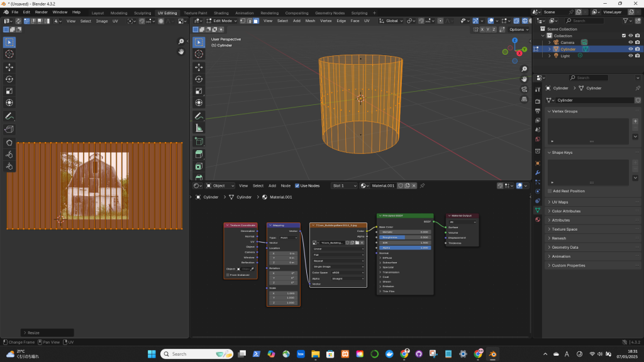Switch to the Shading workspace tab

[221, 13]
